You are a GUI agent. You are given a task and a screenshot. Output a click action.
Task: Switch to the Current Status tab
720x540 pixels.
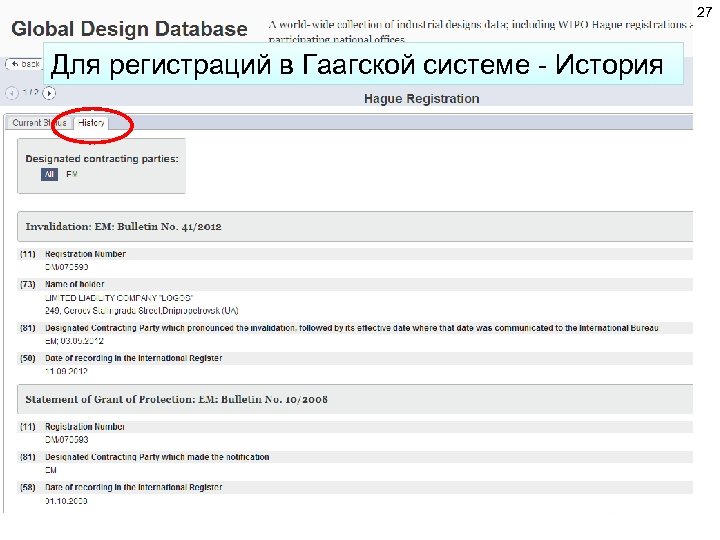pyautogui.click(x=39, y=123)
